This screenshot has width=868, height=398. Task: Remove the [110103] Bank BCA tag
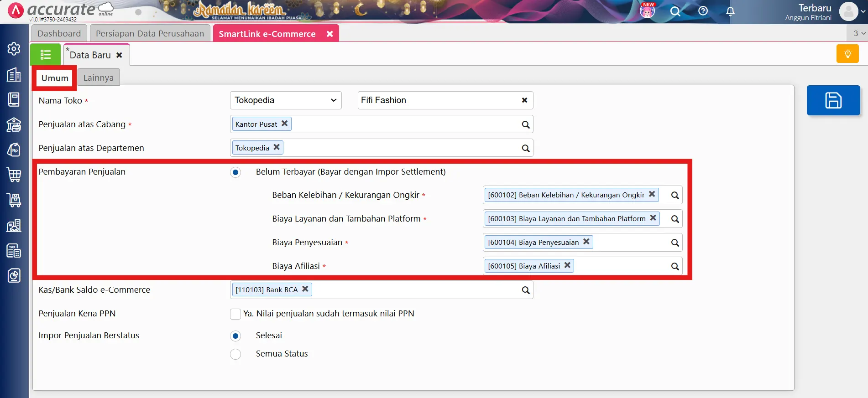click(x=305, y=289)
